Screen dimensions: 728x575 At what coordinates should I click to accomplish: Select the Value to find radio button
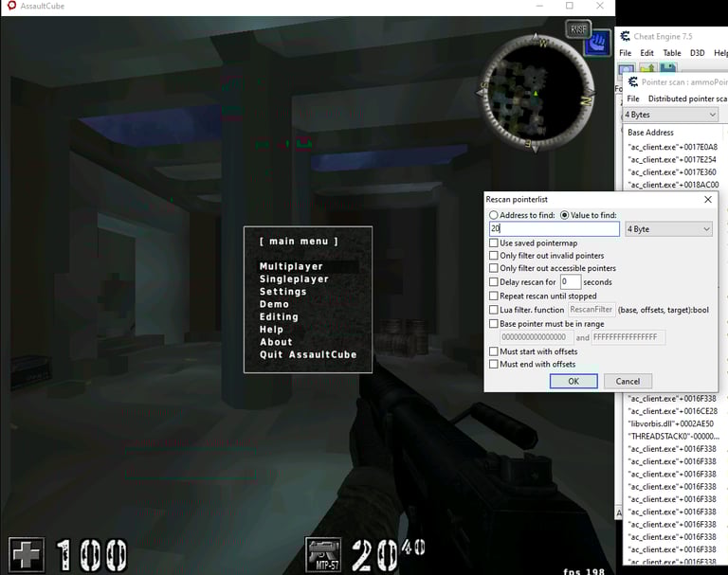pos(565,215)
